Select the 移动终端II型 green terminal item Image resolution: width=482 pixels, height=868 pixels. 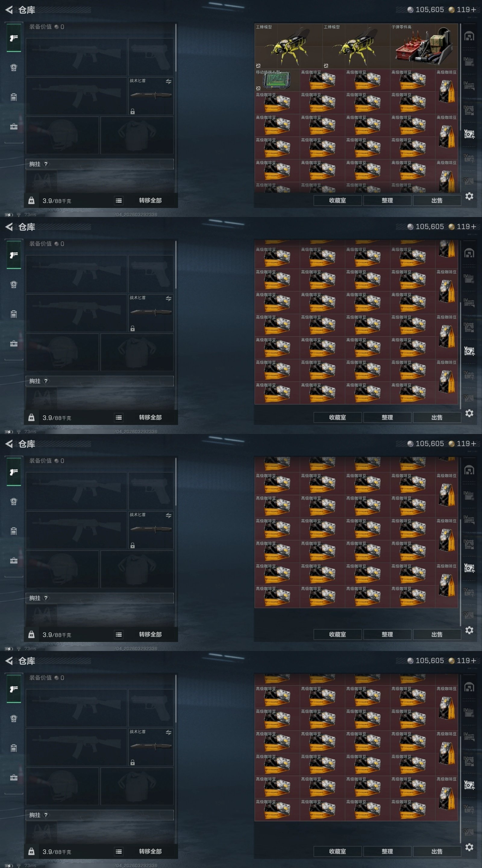point(277,80)
